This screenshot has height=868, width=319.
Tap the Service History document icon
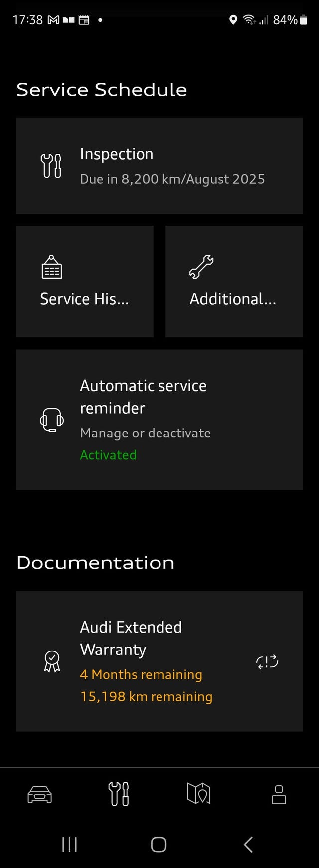pos(52,267)
